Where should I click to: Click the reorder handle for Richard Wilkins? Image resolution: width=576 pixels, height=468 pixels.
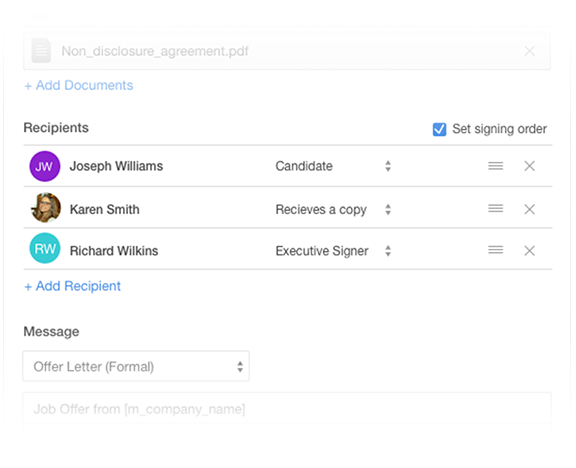pyautogui.click(x=496, y=251)
